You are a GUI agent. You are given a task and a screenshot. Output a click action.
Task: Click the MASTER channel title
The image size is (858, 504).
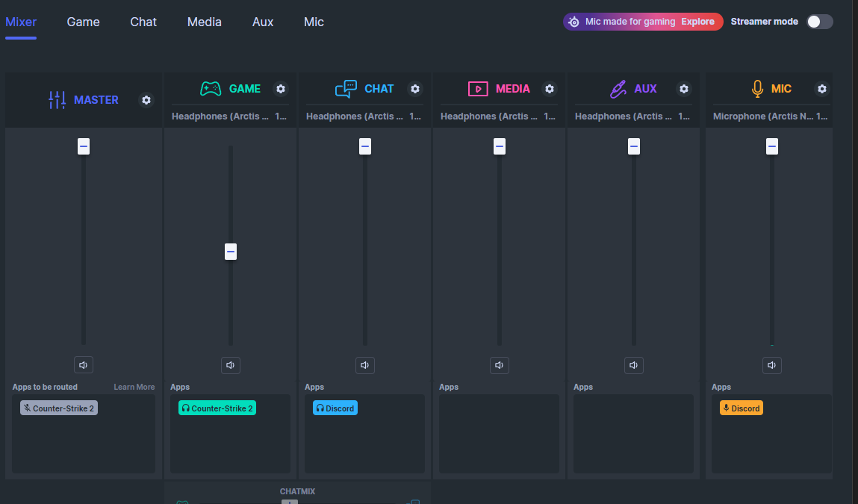96,100
